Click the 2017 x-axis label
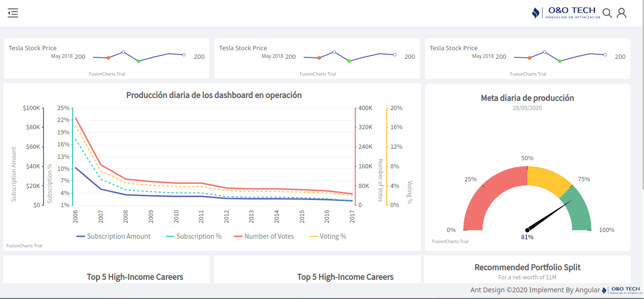Image resolution: width=644 pixels, height=299 pixels. pos(353,216)
